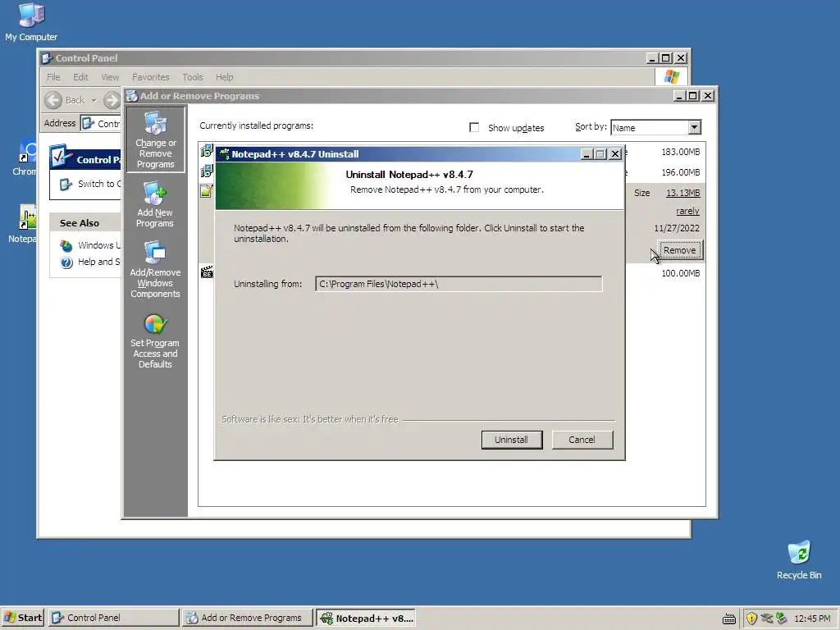Open the View menu in Control Panel
Screen dimensions: 840x630
tap(110, 77)
